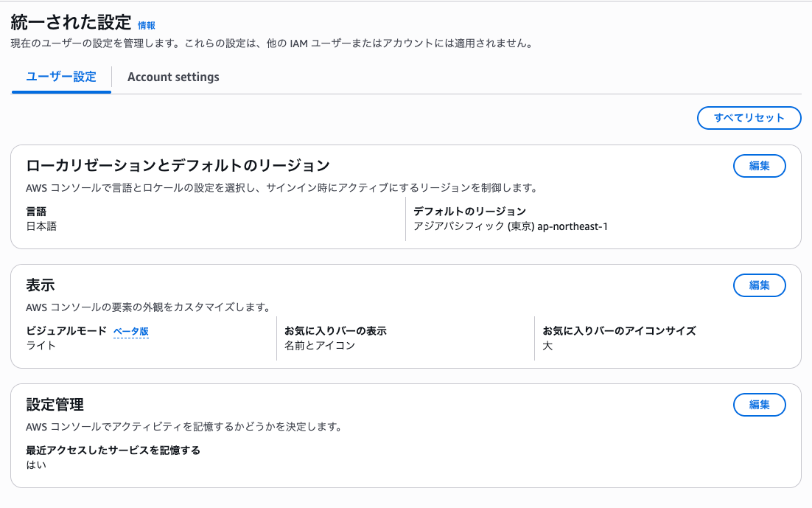Click the 統一された設定 page heading
812x508 pixels.
71,23
